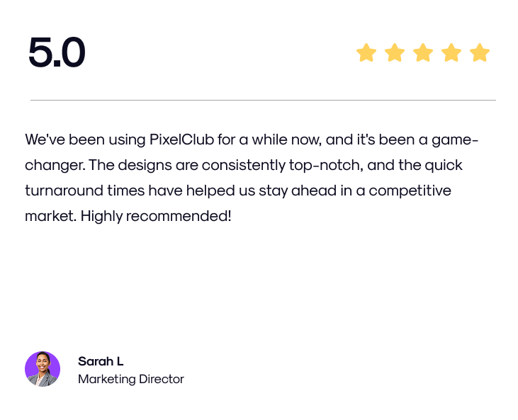Open Sarah L's avatar photo

pyautogui.click(x=43, y=369)
